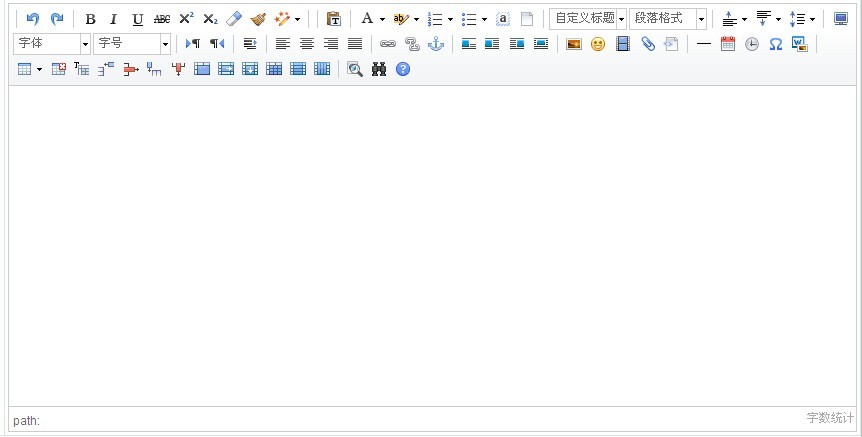Align text to the right
The width and height of the screenshot is (862, 437).
331,44
